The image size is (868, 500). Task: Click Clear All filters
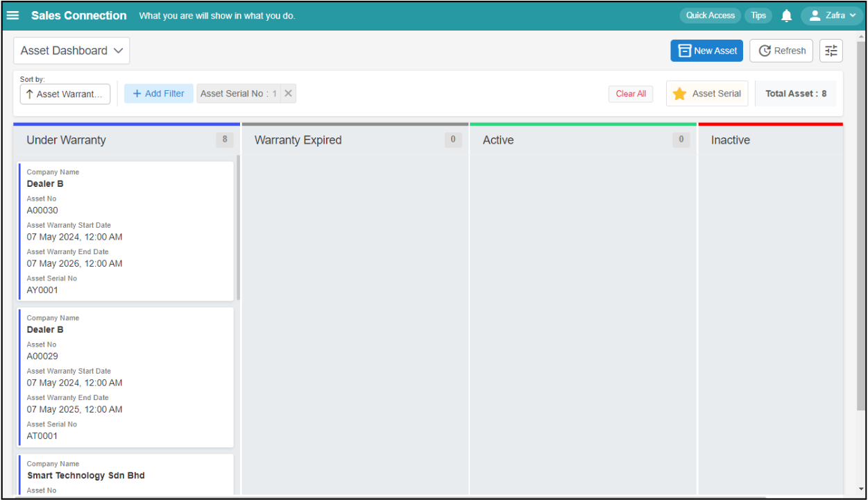coord(631,94)
